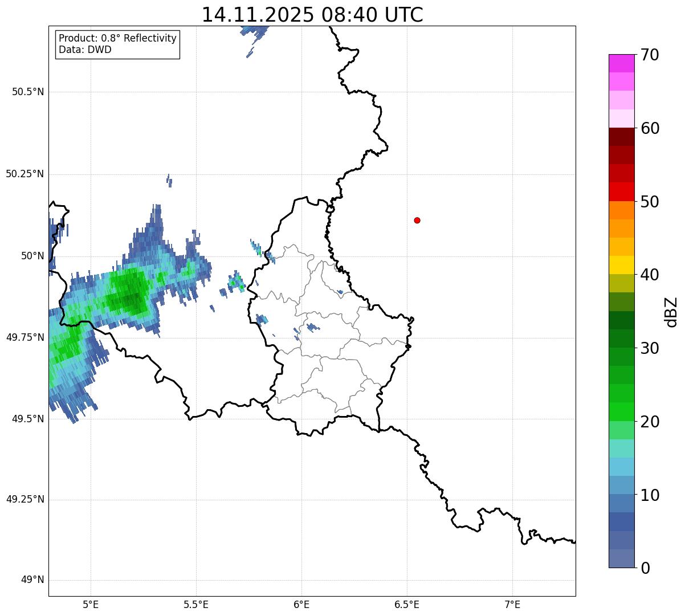Click the small radar echo near 5.7°E 49.9°N
Viewport: 685px width, 616px height.
(x=237, y=282)
